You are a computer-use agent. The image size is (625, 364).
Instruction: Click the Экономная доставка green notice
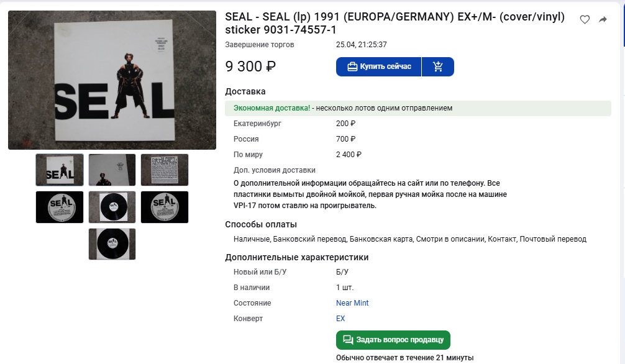pyautogui.click(x=271, y=108)
